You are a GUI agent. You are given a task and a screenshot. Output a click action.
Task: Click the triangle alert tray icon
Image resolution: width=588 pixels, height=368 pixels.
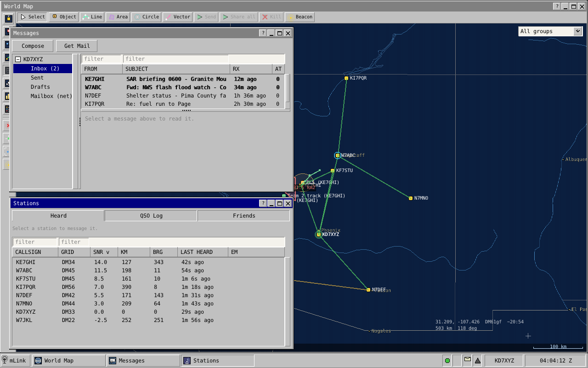tap(477, 361)
